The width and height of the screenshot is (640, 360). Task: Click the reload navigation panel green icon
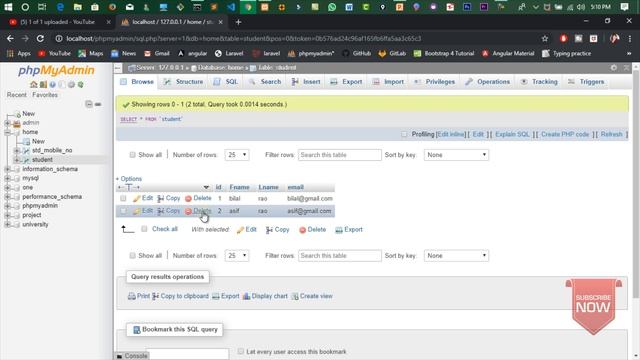pyautogui.click(x=81, y=84)
